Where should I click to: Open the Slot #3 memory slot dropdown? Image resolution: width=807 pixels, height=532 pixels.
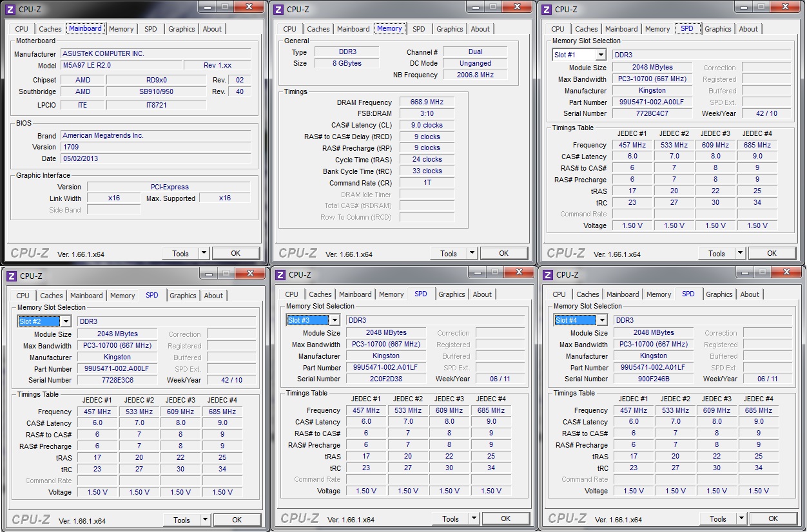coord(335,320)
